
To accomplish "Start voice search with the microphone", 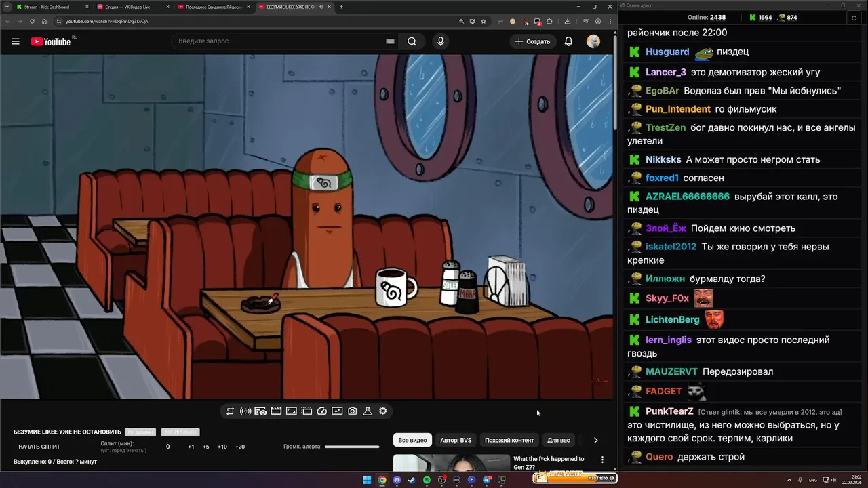I will click(x=441, y=41).
